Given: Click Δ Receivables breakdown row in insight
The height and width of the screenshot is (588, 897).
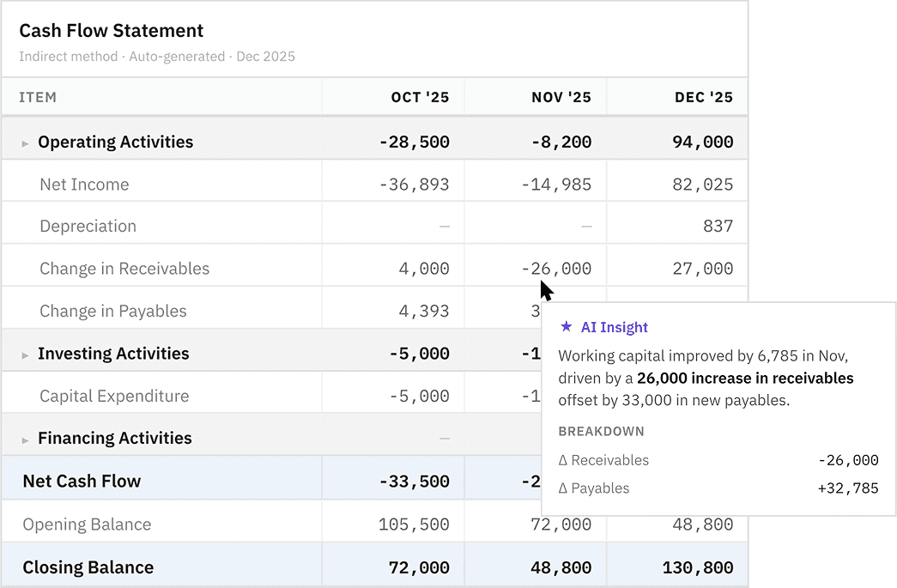Looking at the screenshot, I should coord(718,460).
